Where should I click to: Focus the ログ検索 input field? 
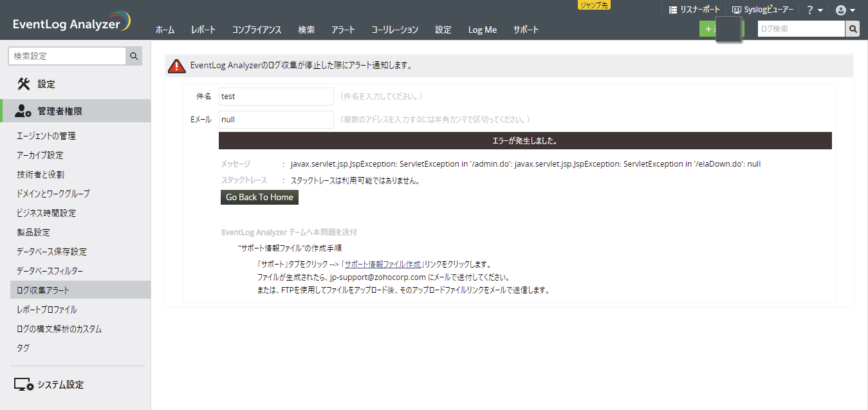click(x=801, y=29)
